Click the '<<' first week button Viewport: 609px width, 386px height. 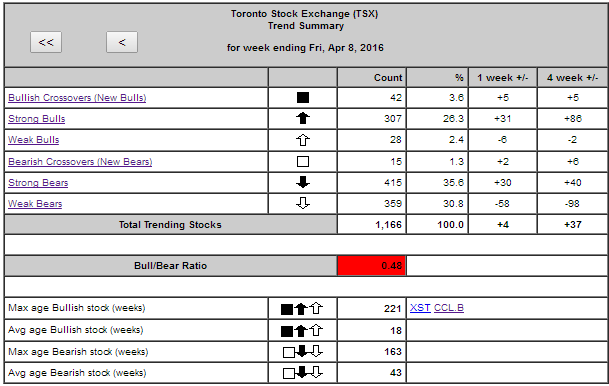(x=46, y=42)
